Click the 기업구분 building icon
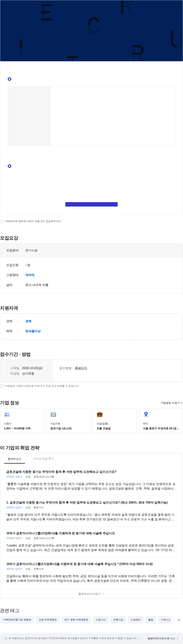Screen dimensions: 183x644 point(53,415)
